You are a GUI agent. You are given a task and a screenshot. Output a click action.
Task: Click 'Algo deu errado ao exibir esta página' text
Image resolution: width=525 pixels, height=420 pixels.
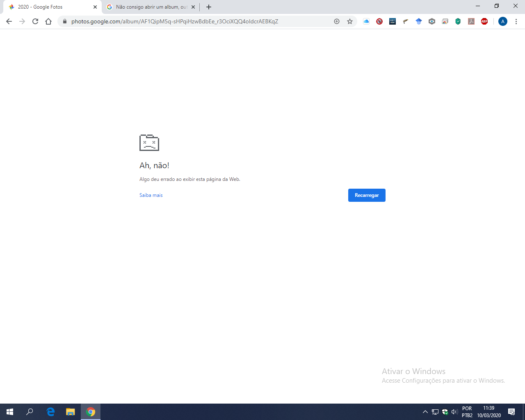point(190,179)
